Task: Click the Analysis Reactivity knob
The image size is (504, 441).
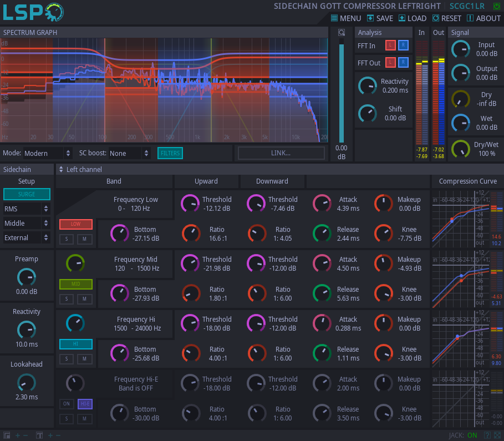Action: (x=368, y=86)
